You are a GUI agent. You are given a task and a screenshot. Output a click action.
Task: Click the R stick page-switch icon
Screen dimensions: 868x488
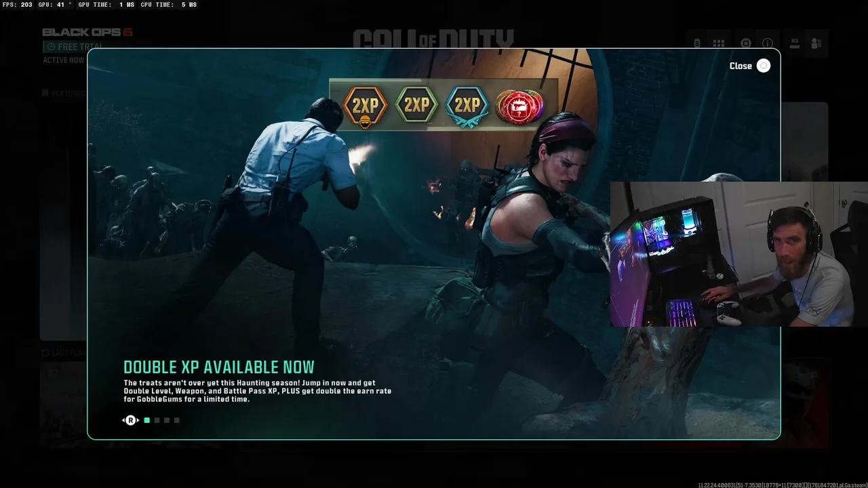point(130,420)
